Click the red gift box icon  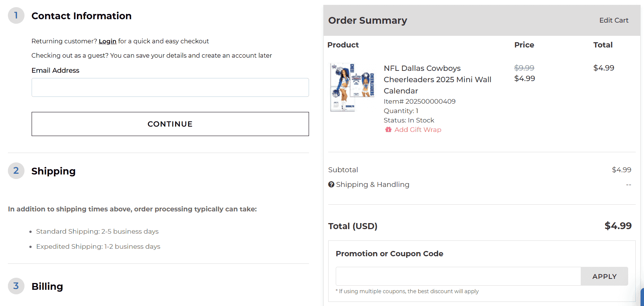(388, 130)
